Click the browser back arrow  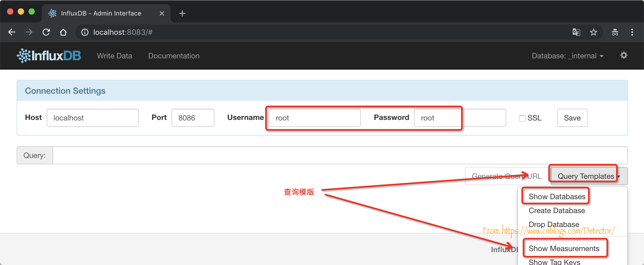12,32
